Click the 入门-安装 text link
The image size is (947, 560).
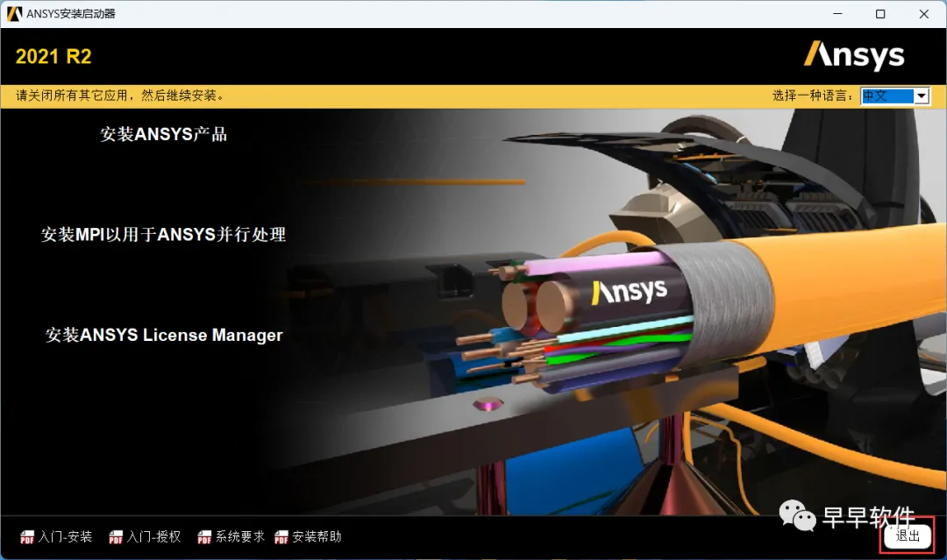(65, 536)
